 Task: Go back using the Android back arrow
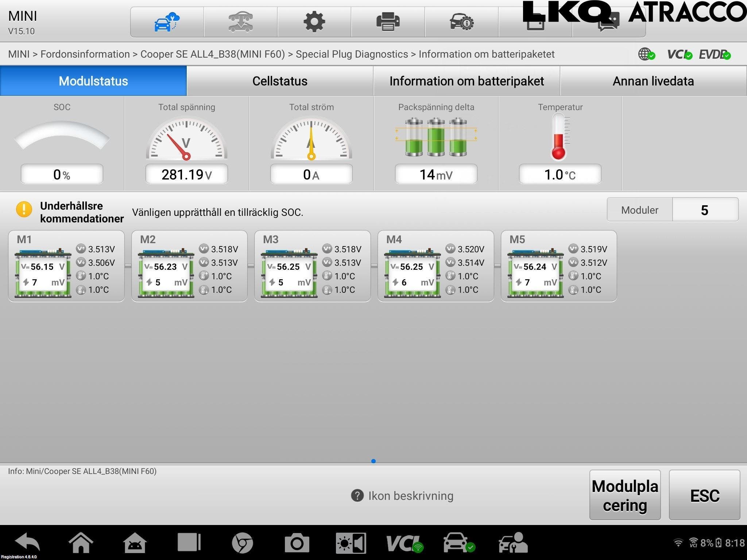pyautogui.click(x=27, y=542)
